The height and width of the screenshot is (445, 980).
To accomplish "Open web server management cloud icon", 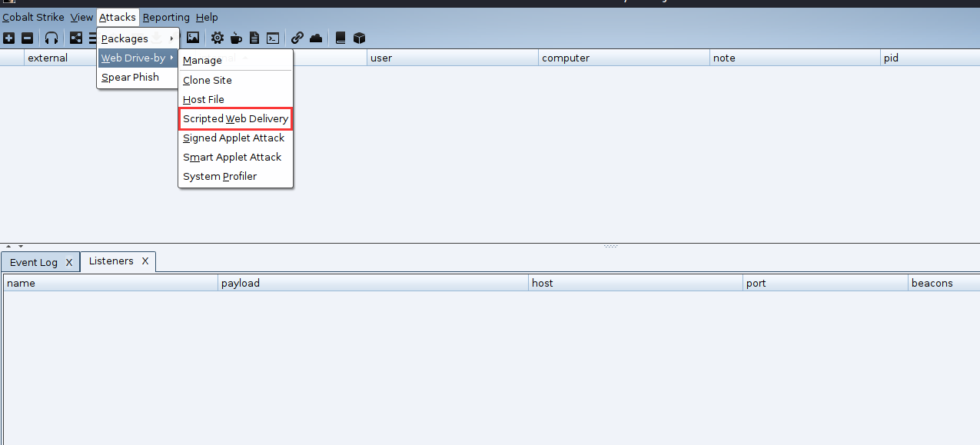I will 316,38.
